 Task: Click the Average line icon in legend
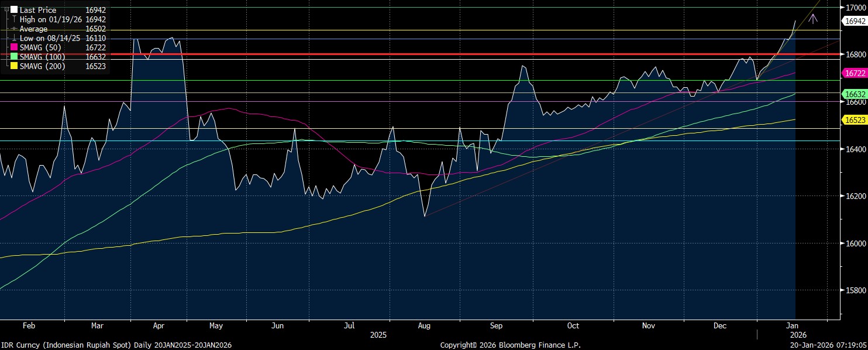click(x=14, y=29)
